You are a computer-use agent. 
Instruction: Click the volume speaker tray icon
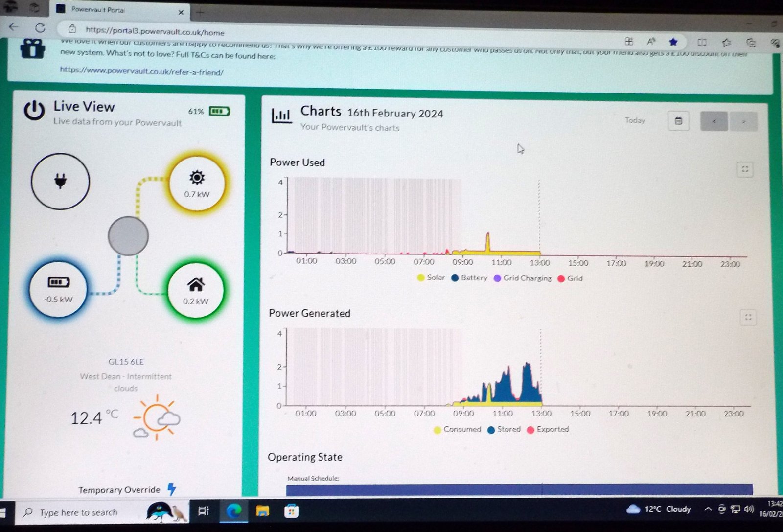(748, 509)
